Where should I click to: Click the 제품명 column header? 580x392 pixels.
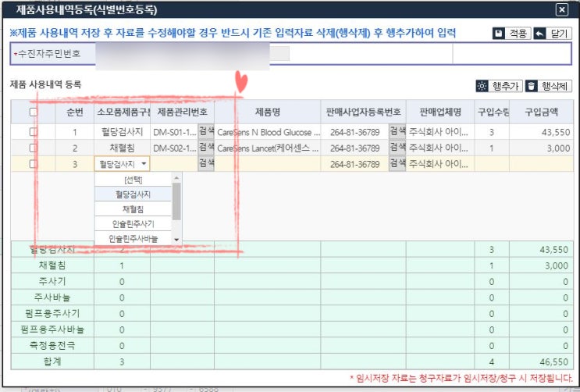(x=268, y=112)
